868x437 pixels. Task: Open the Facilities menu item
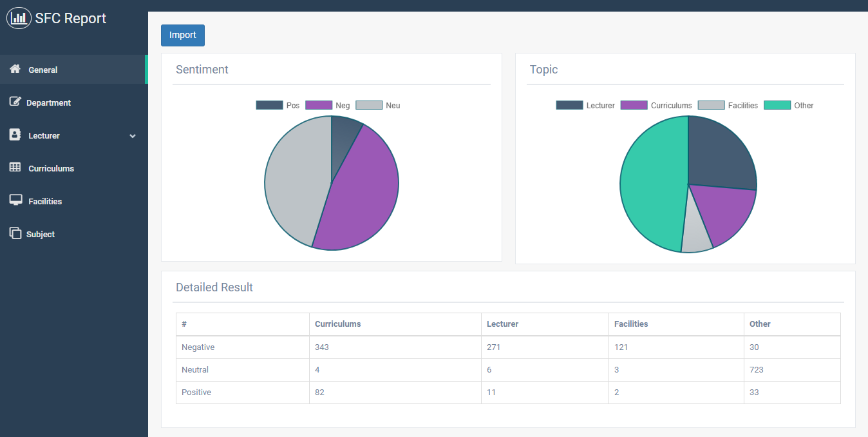74,201
